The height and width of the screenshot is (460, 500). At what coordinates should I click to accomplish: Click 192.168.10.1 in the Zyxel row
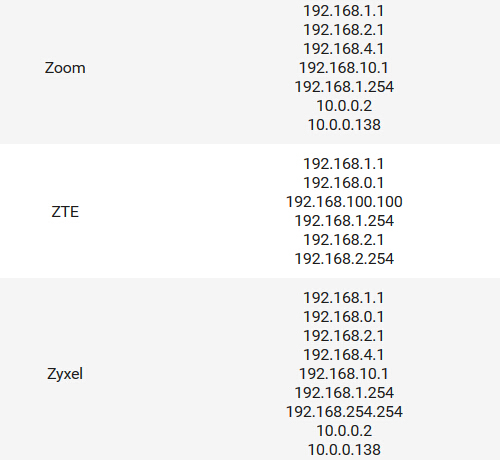pos(344,374)
